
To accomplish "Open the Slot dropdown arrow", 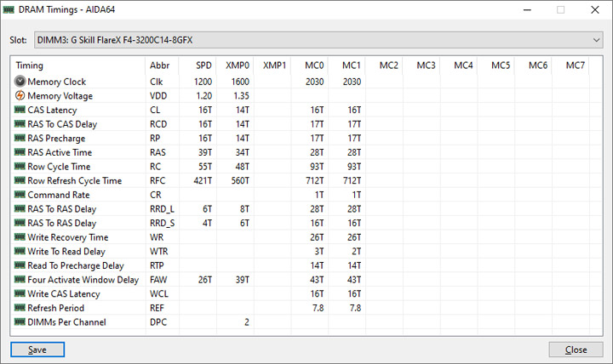I will point(596,40).
